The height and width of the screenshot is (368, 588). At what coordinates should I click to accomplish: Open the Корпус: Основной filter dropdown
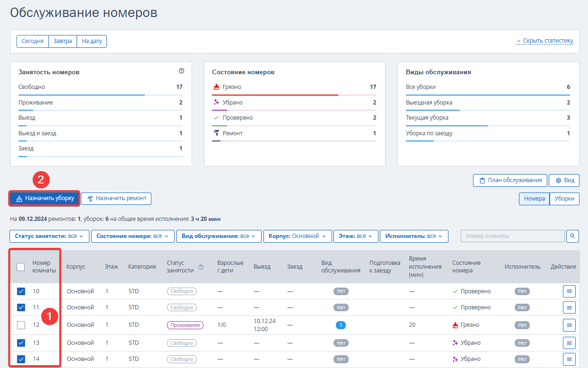[x=298, y=236]
